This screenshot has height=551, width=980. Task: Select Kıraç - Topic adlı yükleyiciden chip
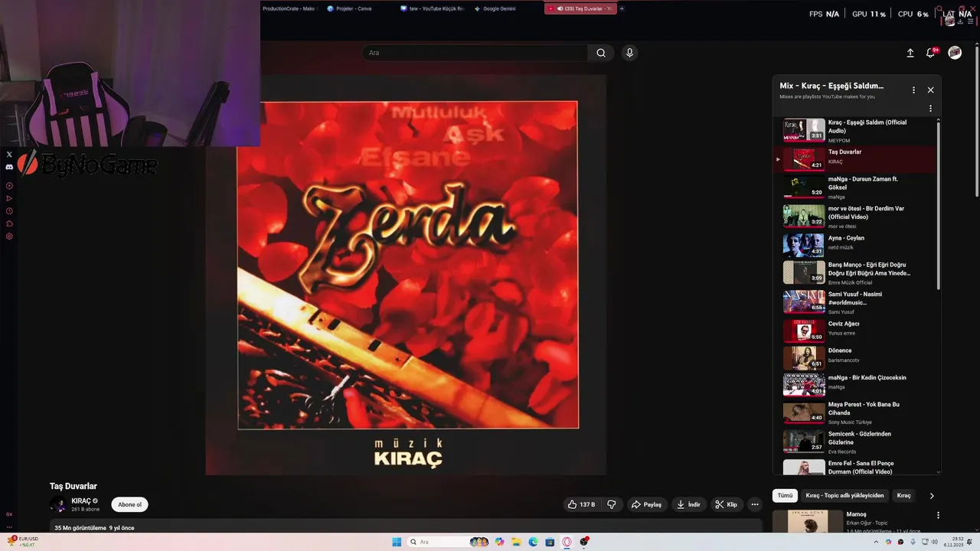coord(844,495)
